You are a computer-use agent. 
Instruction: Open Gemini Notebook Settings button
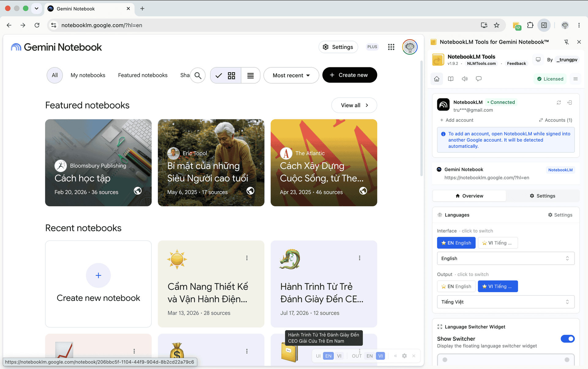pos(338,47)
